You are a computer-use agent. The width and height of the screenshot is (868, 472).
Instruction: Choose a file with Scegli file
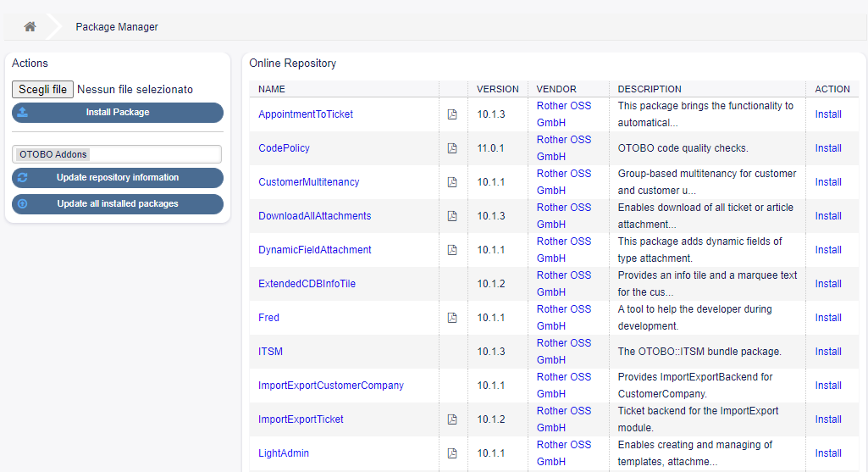point(42,89)
